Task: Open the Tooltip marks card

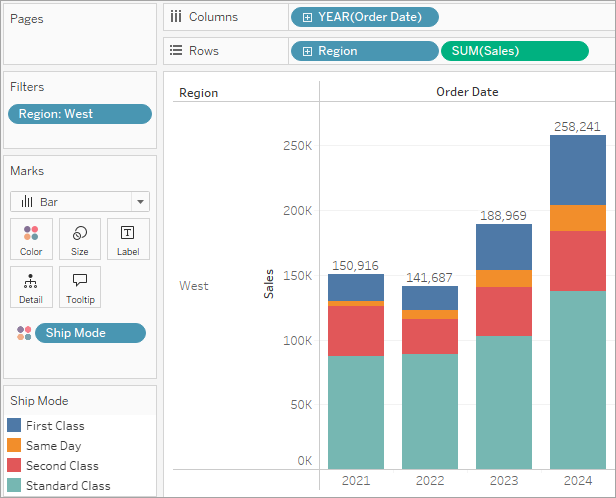Action: (x=80, y=287)
